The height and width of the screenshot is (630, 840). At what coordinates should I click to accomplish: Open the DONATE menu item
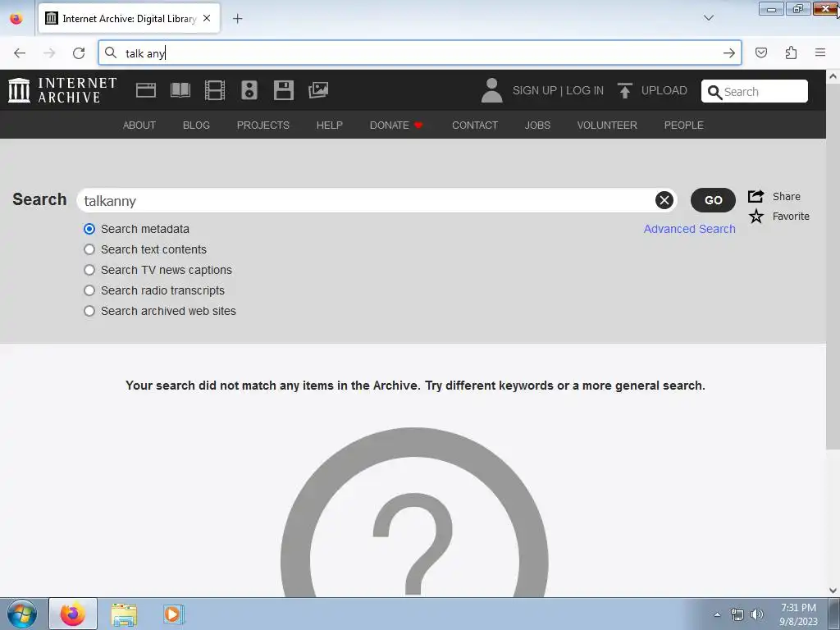click(x=396, y=126)
